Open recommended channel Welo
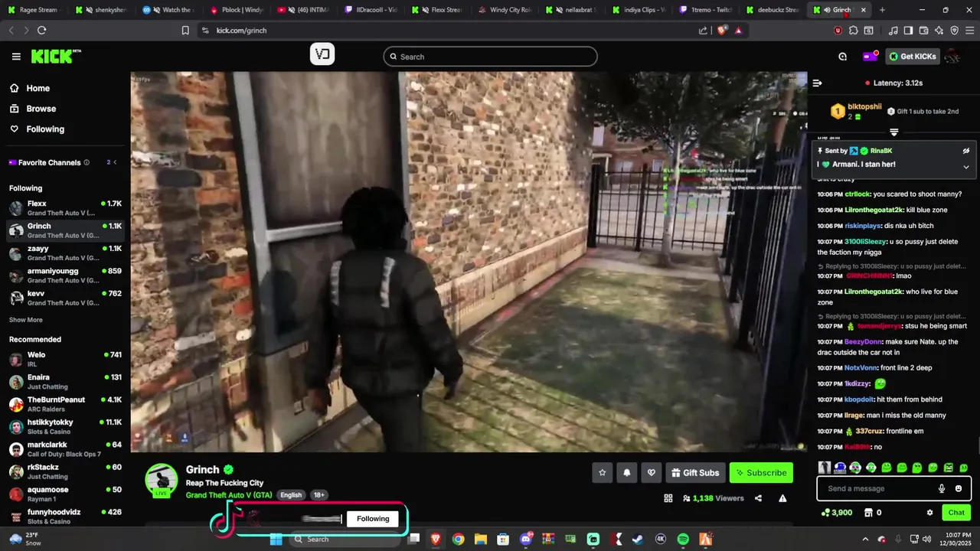Image resolution: width=980 pixels, height=551 pixels. (x=65, y=359)
